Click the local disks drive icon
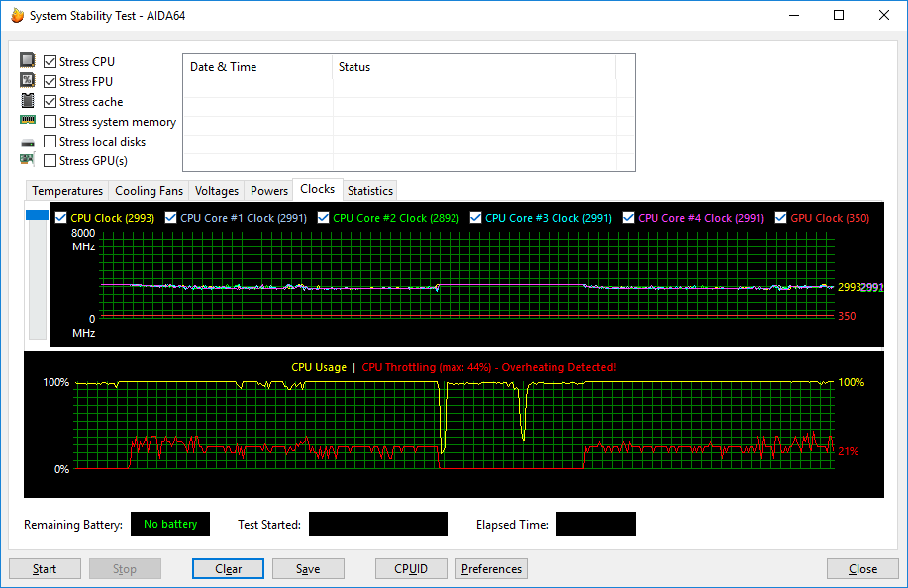908x588 pixels. [x=28, y=142]
